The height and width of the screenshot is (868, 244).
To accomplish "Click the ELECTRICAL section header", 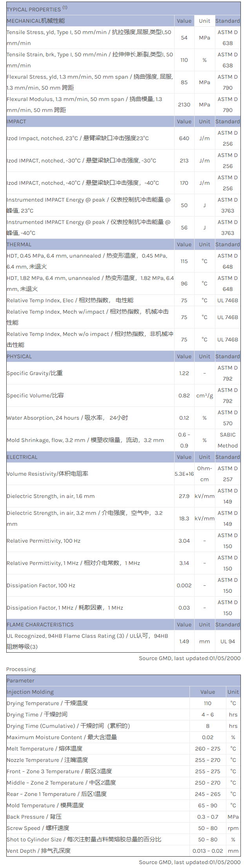I will click(x=22, y=457).
